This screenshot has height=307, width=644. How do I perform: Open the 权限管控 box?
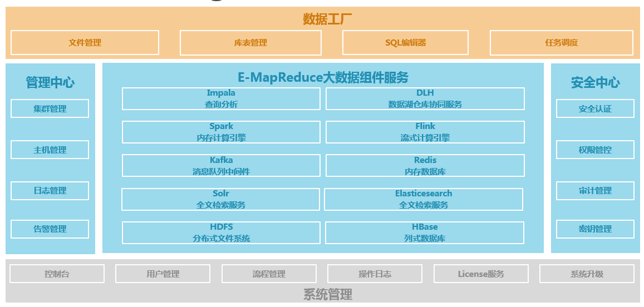[595, 150]
